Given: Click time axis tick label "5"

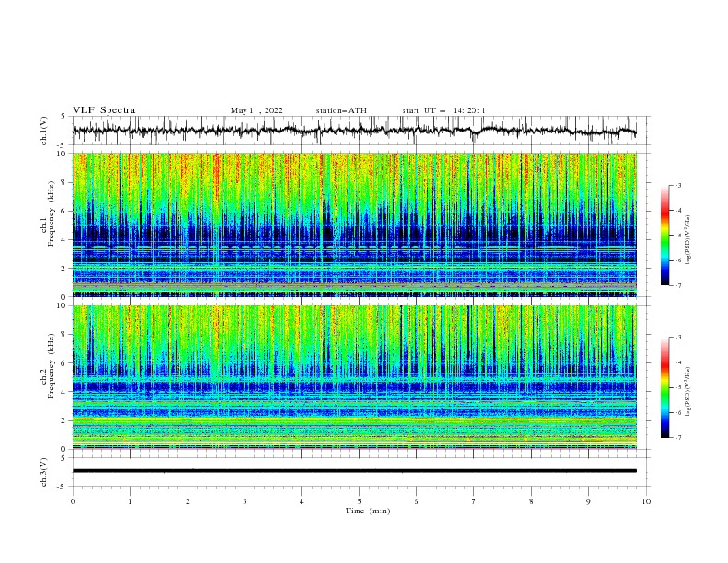Looking at the screenshot, I should [x=359, y=501].
